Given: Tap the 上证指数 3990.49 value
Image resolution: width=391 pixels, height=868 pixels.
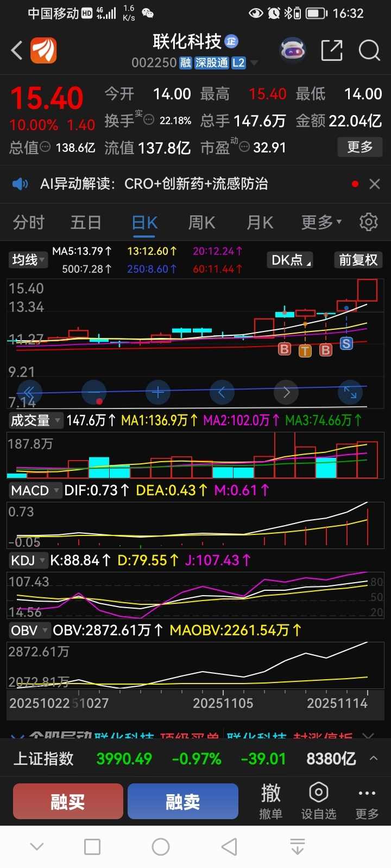Looking at the screenshot, I should coord(124,758).
